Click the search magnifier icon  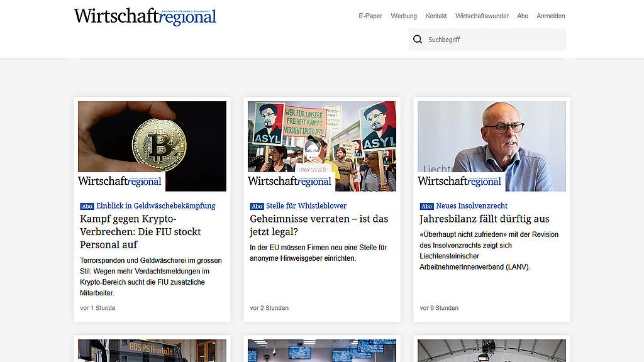tap(418, 40)
